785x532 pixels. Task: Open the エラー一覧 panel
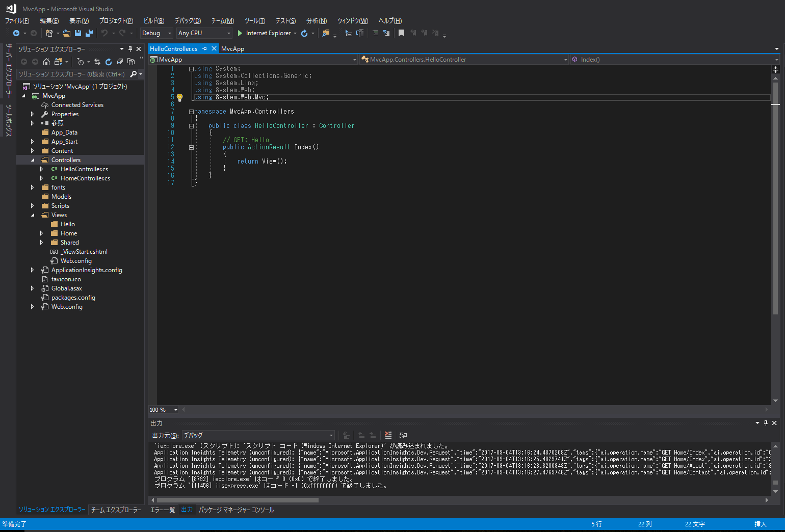click(163, 509)
